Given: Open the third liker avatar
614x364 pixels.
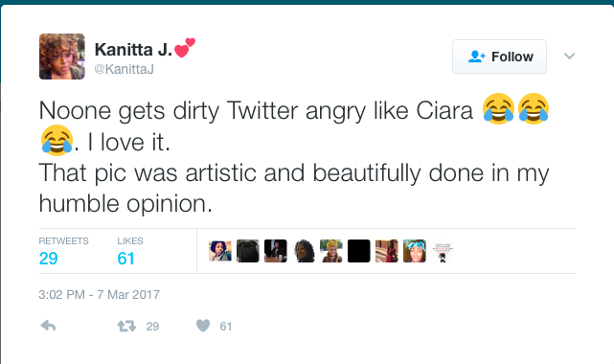Looking at the screenshot, I should (x=276, y=251).
